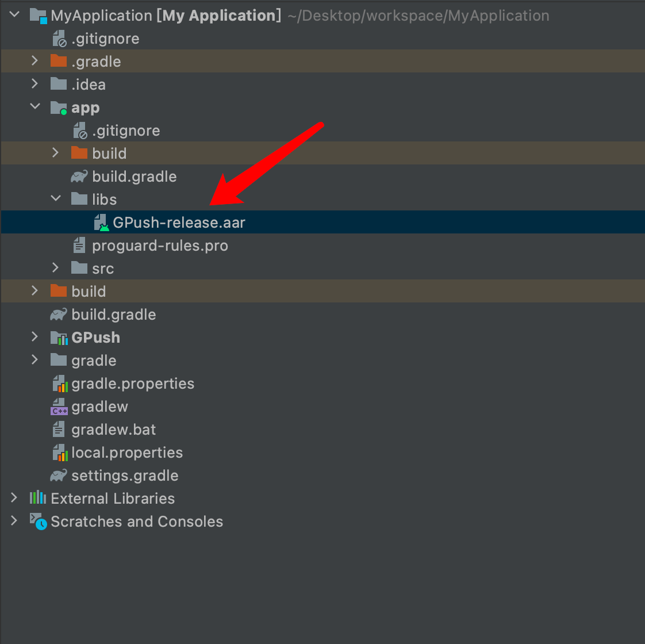
Task: Click the orange app build folder icon
Action: point(79,153)
